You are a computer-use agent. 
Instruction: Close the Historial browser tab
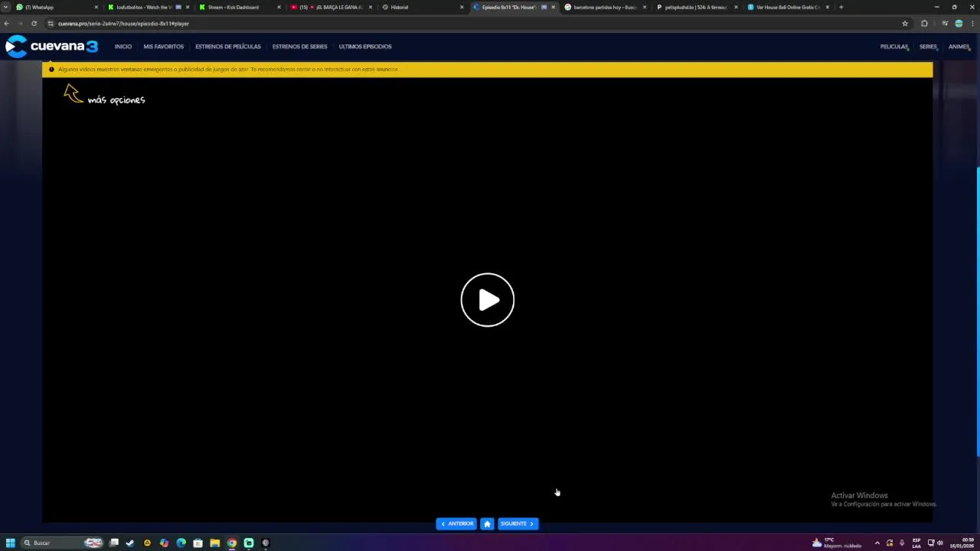[462, 7]
